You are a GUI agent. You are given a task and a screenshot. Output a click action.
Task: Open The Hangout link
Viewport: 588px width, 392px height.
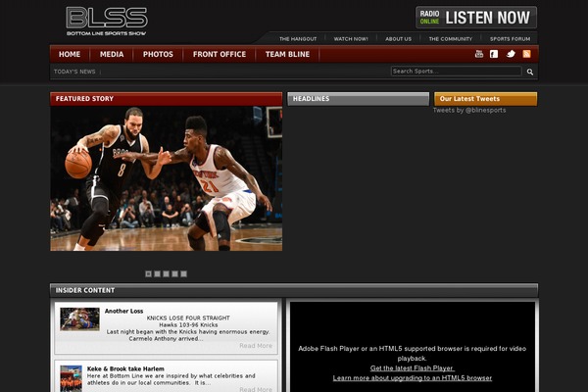click(298, 39)
